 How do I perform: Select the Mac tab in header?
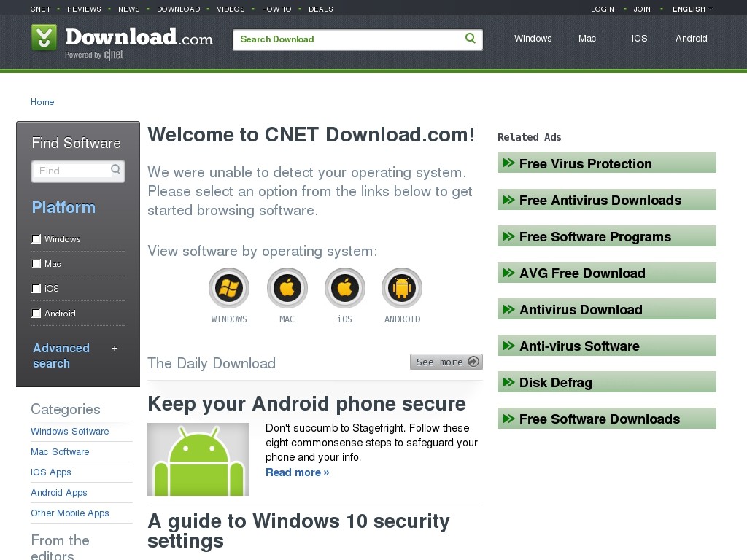[x=587, y=39]
